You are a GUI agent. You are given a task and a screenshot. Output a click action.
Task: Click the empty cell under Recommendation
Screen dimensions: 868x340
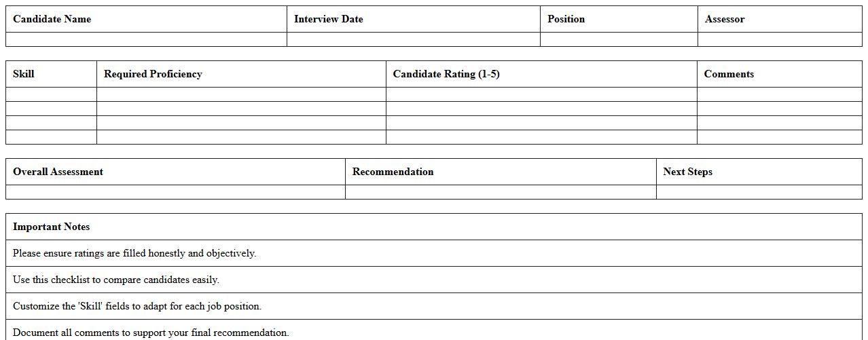501,192
